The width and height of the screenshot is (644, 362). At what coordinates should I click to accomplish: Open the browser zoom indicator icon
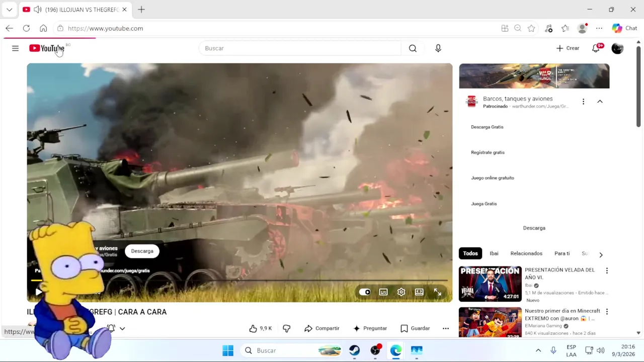[518, 28]
